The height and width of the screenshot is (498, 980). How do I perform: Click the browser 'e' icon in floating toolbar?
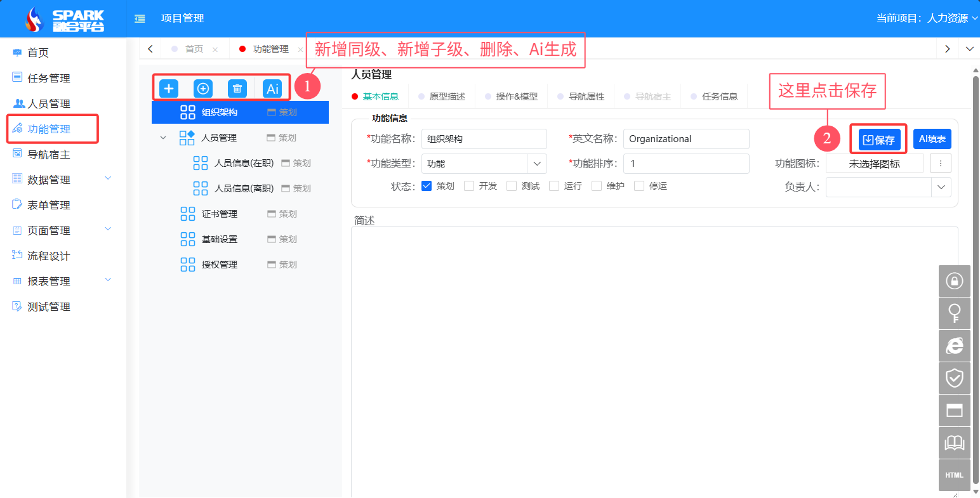pyautogui.click(x=955, y=345)
